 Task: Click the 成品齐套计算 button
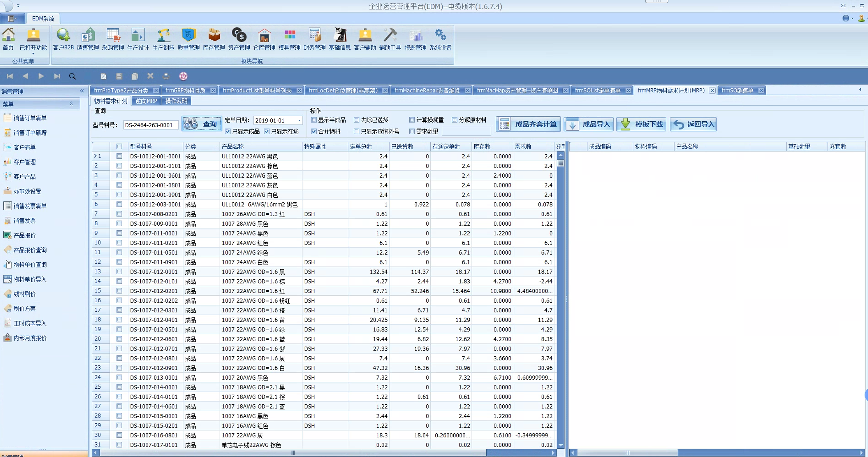click(528, 124)
